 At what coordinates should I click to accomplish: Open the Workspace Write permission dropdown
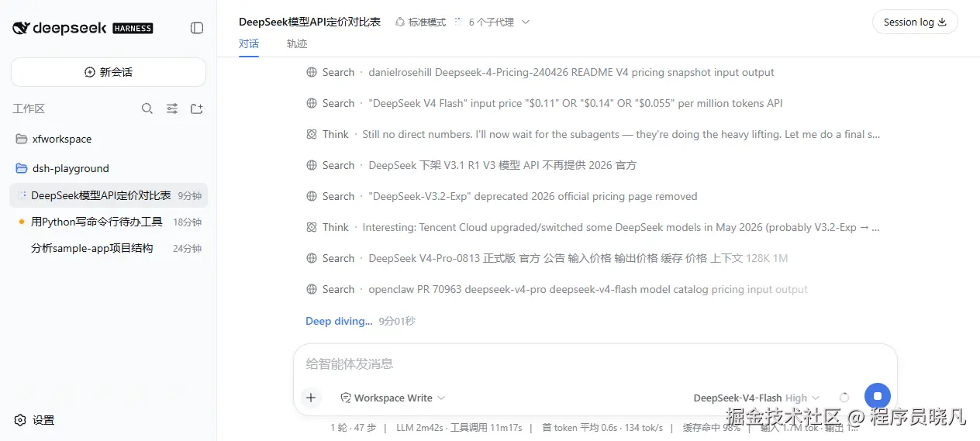393,398
